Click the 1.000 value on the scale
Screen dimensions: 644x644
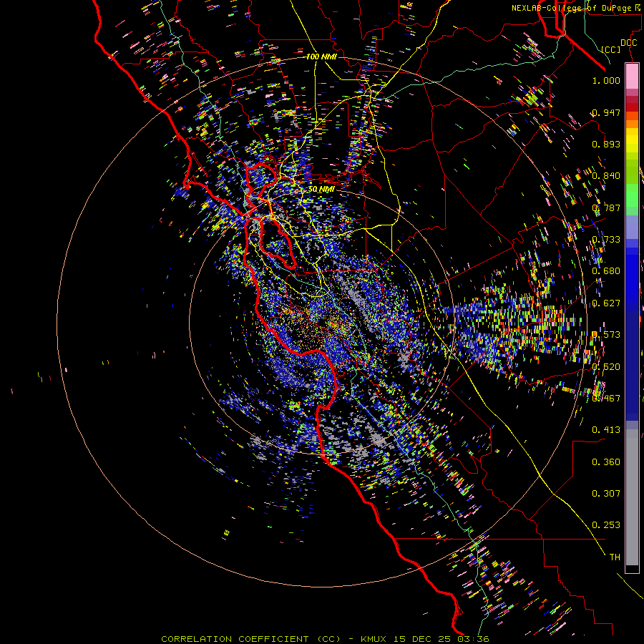point(606,80)
